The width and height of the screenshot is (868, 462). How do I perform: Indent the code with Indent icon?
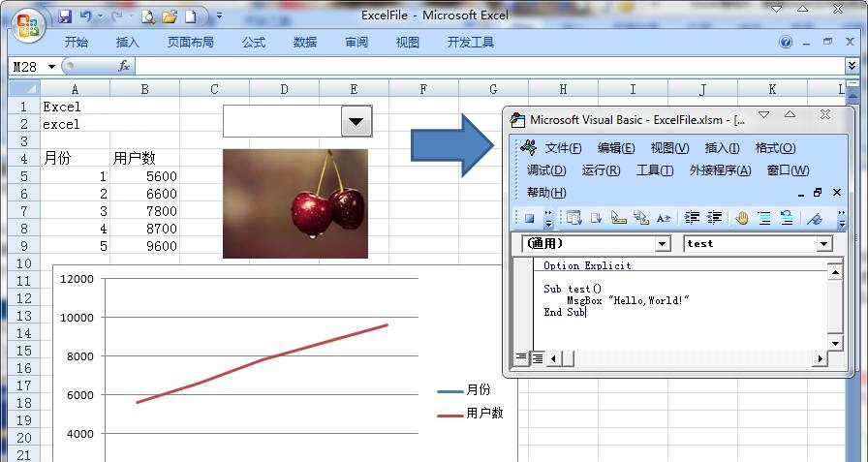[x=692, y=218]
